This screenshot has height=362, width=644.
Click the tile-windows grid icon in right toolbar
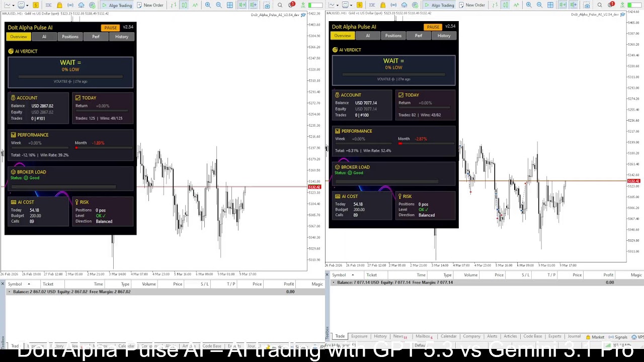550,5
